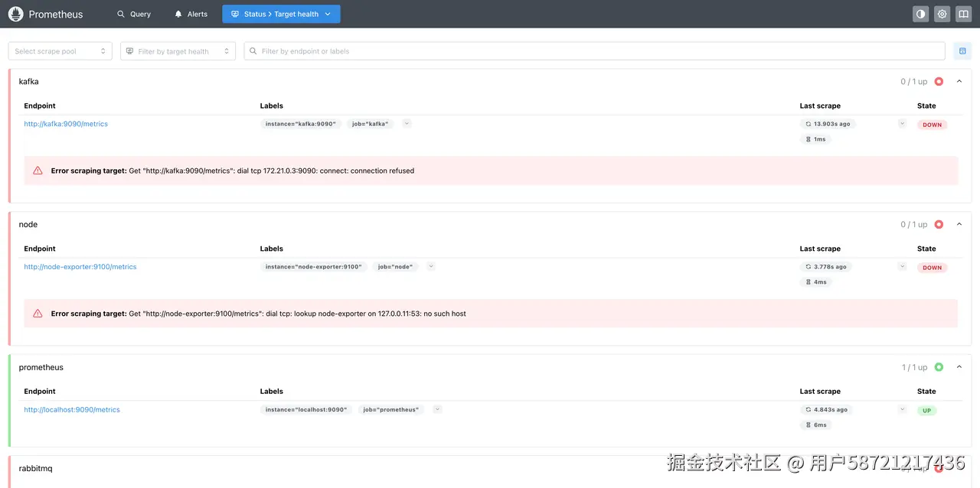The image size is (980, 488).
Task: Click the 4ms scrape duration badge
Action: pyautogui.click(x=815, y=282)
